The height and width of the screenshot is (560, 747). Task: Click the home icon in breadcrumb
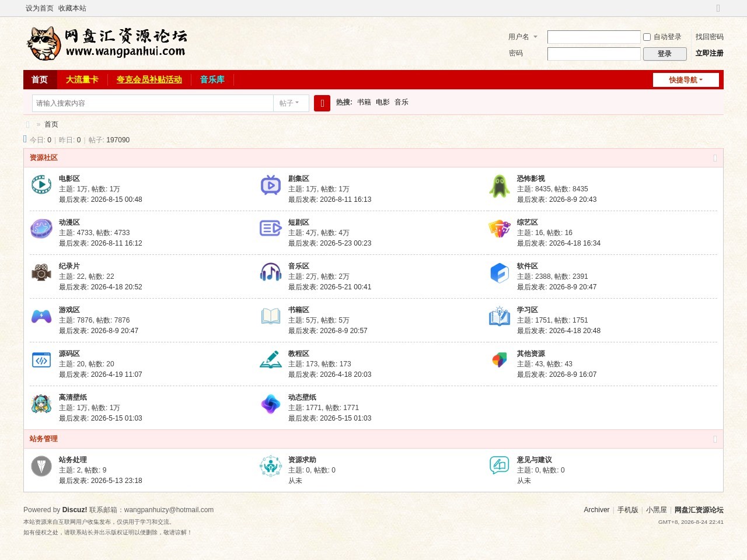(27, 124)
